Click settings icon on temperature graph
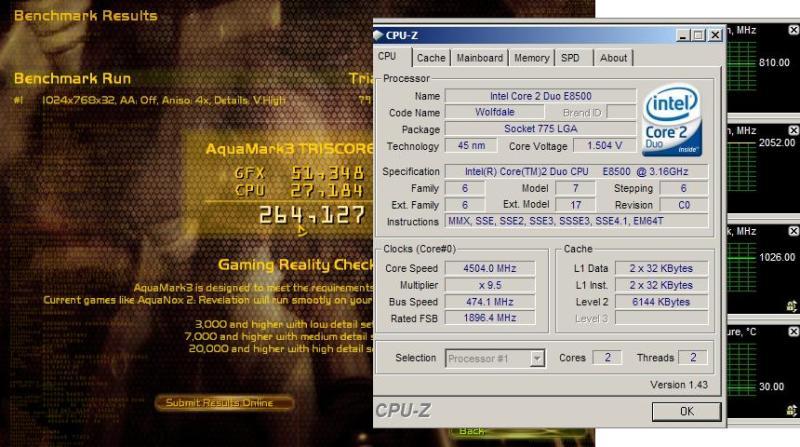Viewport: 800px width, 447px height. coord(792,410)
